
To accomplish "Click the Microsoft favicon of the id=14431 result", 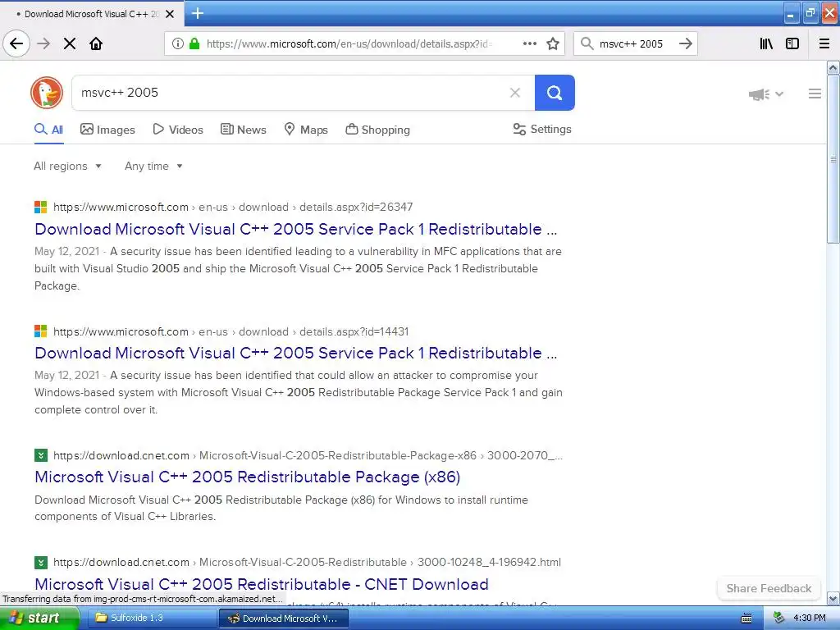I will [41, 331].
